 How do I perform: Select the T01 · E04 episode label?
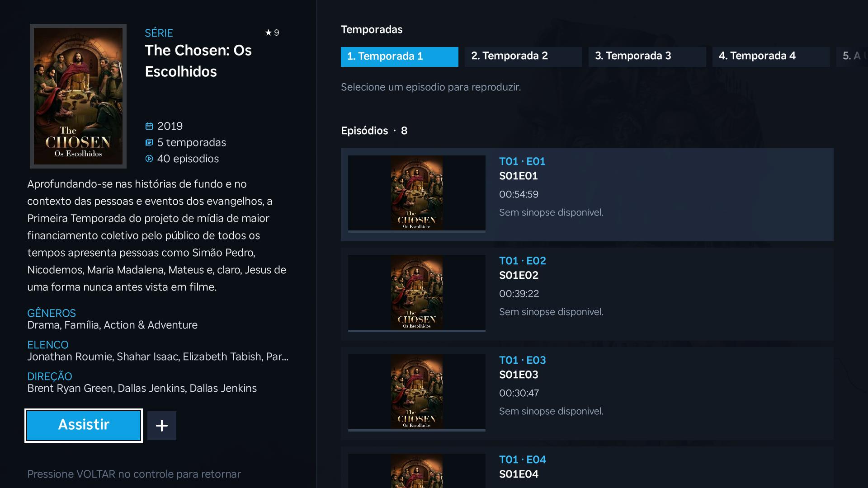[523, 460]
